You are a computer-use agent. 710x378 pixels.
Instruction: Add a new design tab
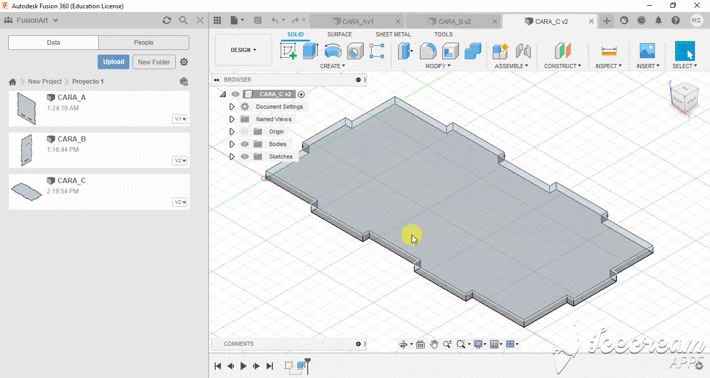[606, 21]
